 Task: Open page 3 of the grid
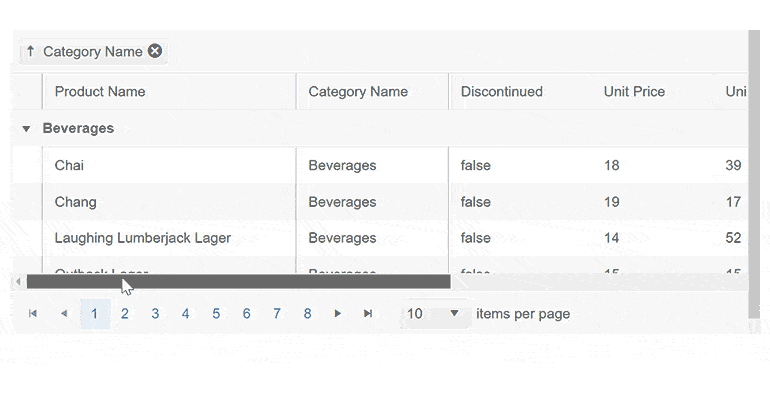pos(155,313)
